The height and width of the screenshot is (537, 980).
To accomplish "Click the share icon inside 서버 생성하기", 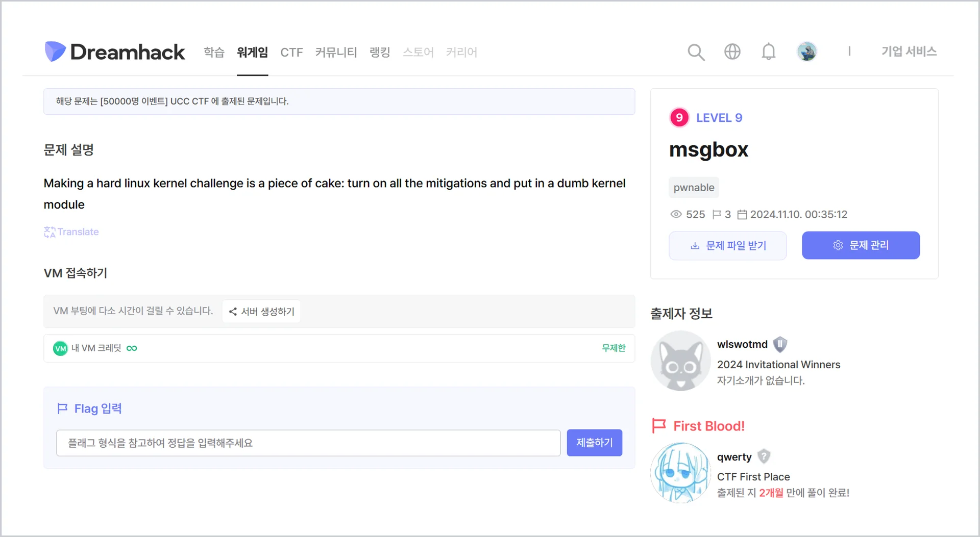I will point(233,311).
